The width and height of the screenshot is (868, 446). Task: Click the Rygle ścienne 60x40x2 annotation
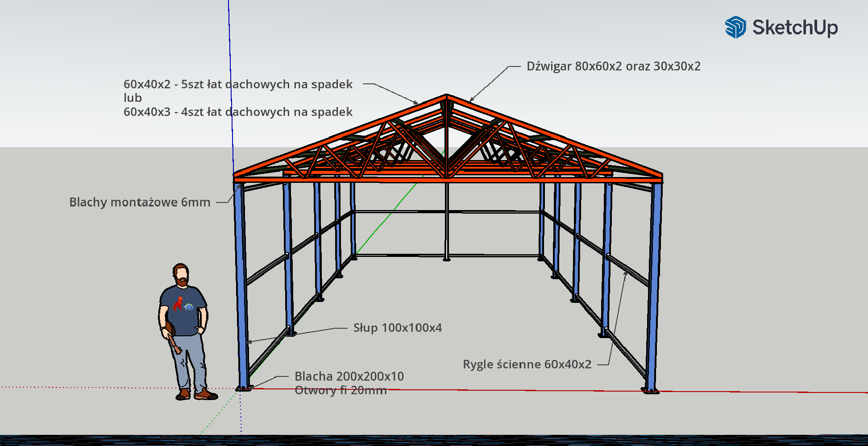pos(527,364)
